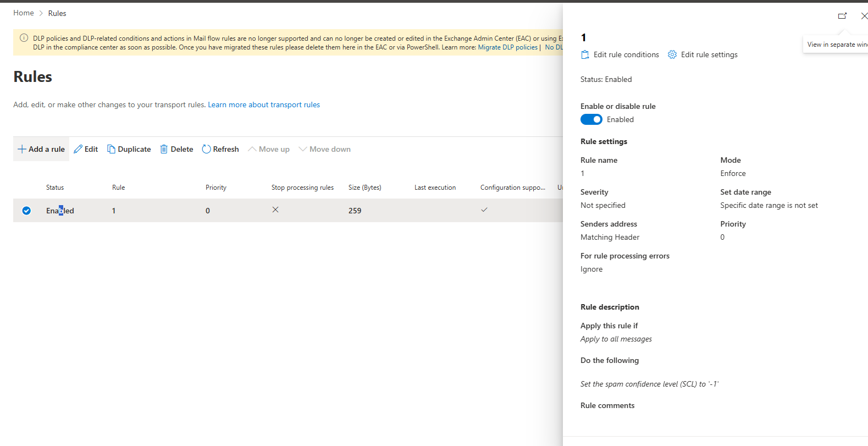Sort by the Status column header
The height and width of the screenshot is (446, 868).
(x=55, y=188)
